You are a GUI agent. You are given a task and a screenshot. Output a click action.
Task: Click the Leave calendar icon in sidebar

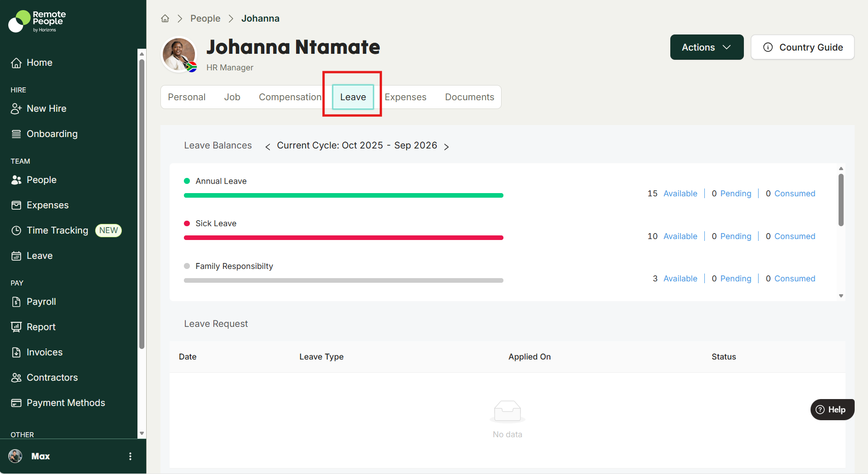click(x=17, y=256)
